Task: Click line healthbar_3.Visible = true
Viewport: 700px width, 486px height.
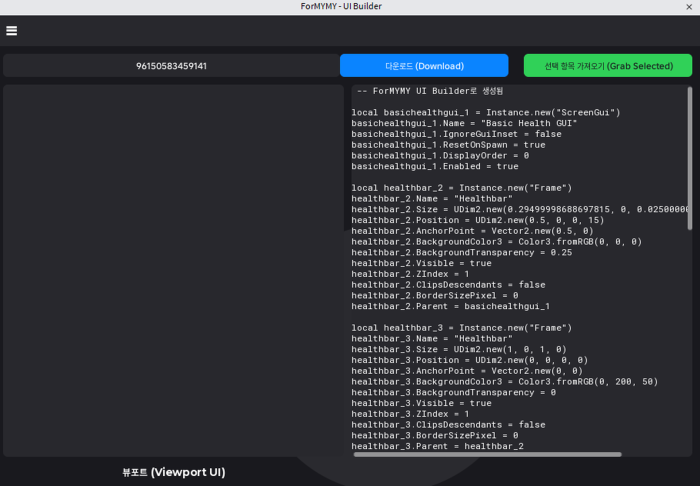Action: pyautogui.click(x=421, y=403)
